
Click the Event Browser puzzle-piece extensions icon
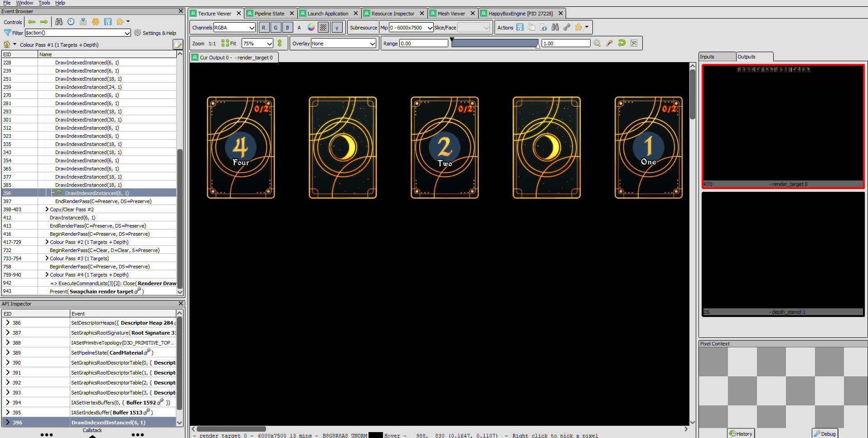click(x=120, y=22)
